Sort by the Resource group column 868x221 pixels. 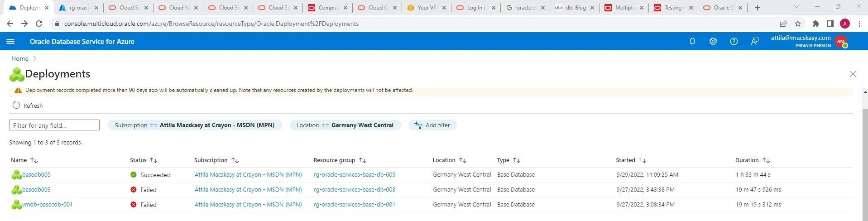tap(363, 160)
